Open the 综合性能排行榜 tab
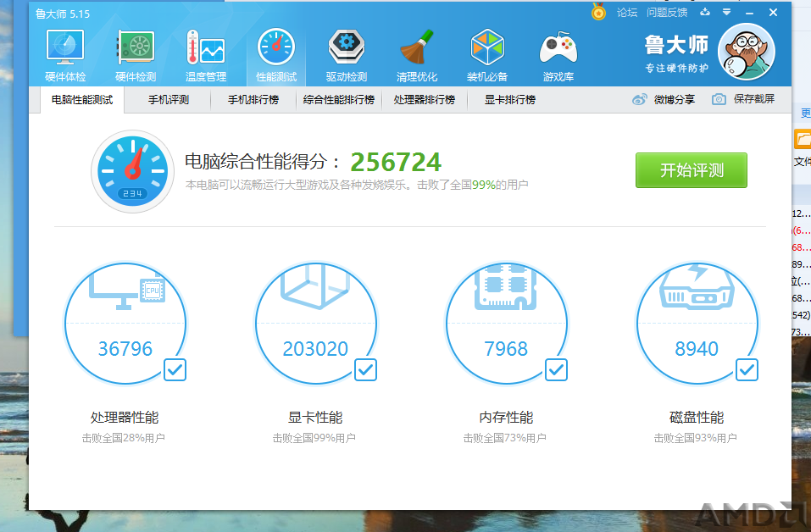This screenshot has width=811, height=532. point(339,100)
